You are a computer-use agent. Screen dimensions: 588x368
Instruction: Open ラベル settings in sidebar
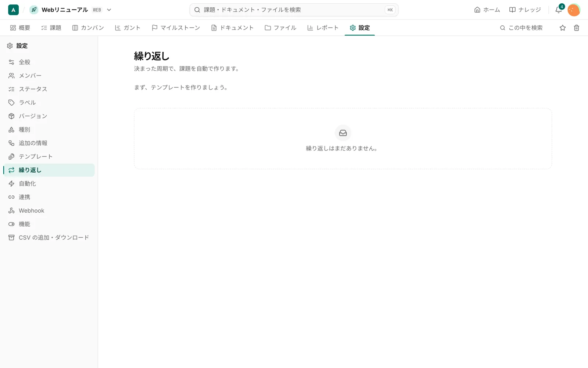[x=49, y=103]
